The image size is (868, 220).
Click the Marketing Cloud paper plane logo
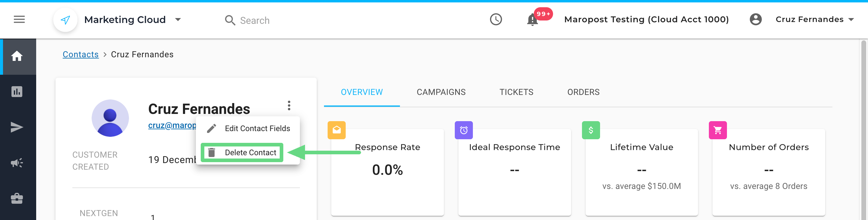pos(65,20)
